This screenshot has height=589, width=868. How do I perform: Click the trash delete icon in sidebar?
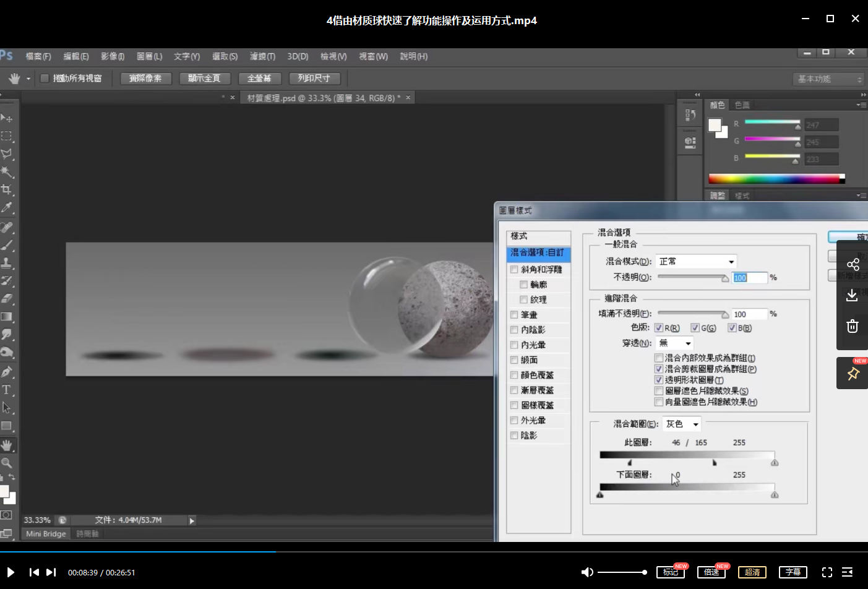tap(852, 326)
